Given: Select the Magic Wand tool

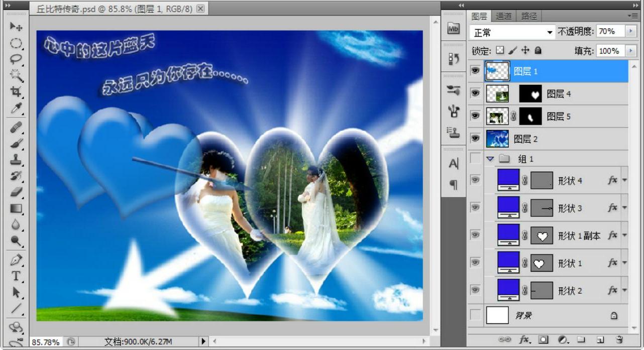Looking at the screenshot, I should (16, 75).
